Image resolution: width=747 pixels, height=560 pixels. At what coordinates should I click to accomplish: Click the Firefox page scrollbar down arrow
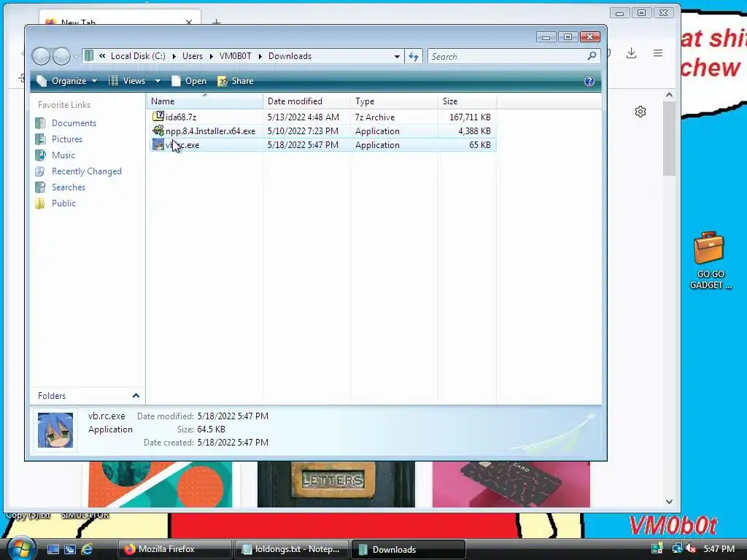[669, 502]
